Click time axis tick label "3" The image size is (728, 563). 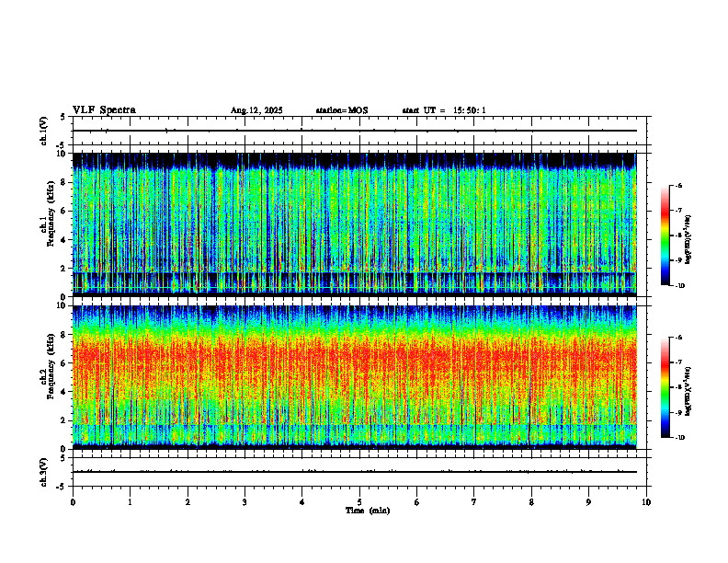tap(245, 502)
